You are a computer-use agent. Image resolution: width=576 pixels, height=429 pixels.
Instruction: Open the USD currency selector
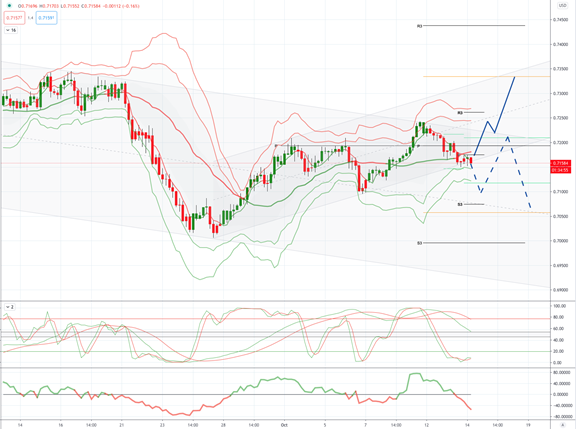pyautogui.click(x=562, y=6)
